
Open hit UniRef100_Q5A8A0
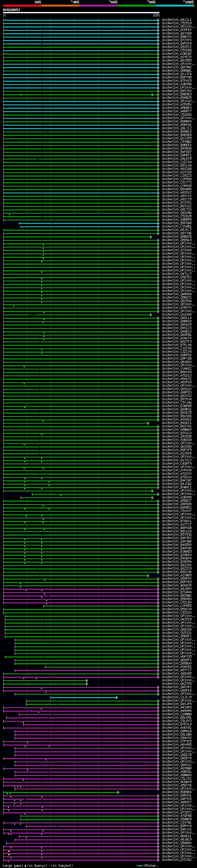pyautogui.click(x=177, y=843)
